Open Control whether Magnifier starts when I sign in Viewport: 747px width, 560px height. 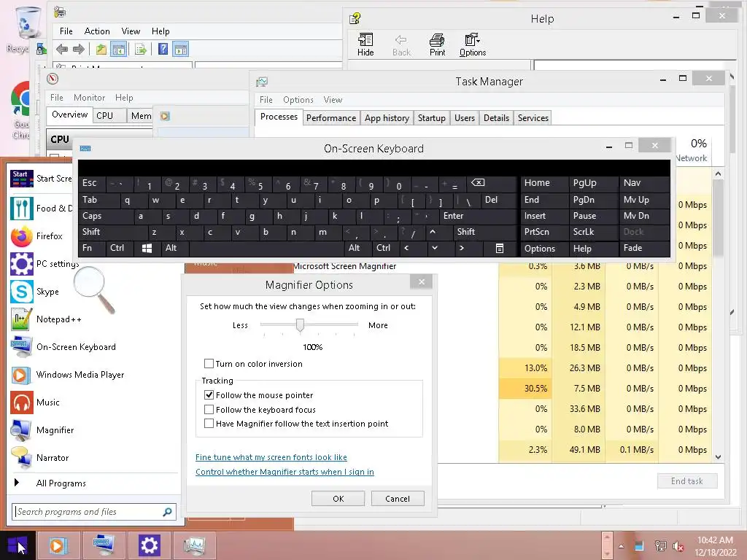tap(285, 472)
